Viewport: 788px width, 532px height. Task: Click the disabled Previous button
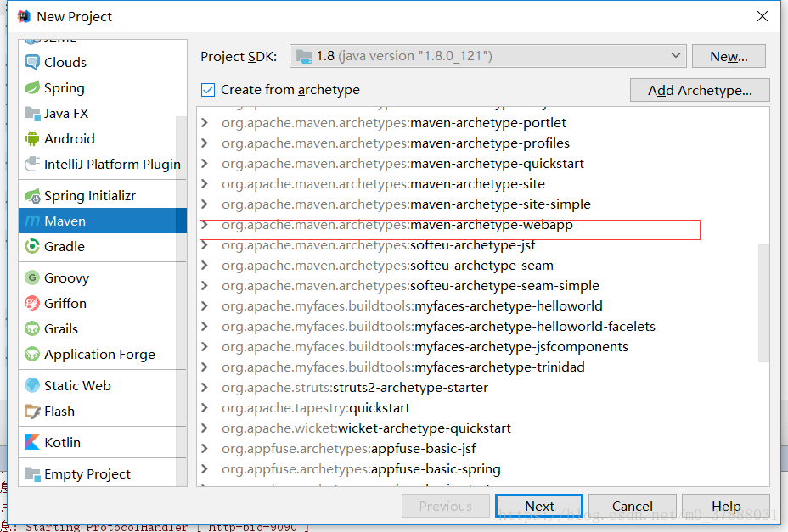[x=445, y=506]
